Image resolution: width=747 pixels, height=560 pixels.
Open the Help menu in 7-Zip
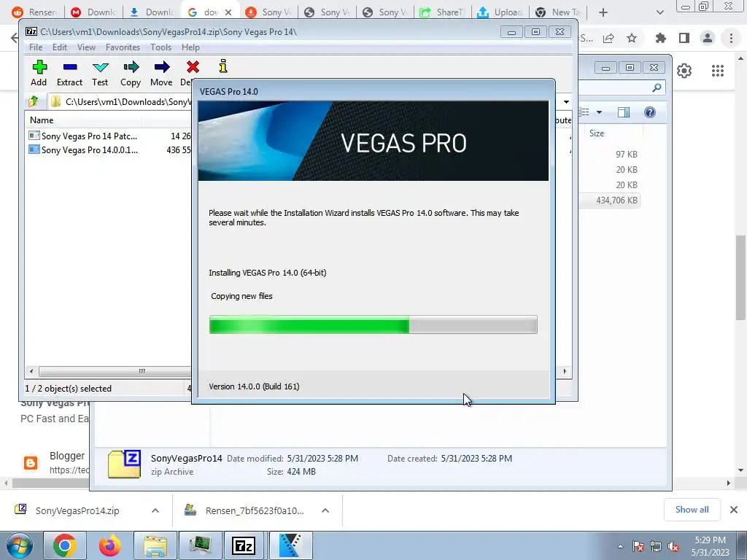pyautogui.click(x=190, y=47)
